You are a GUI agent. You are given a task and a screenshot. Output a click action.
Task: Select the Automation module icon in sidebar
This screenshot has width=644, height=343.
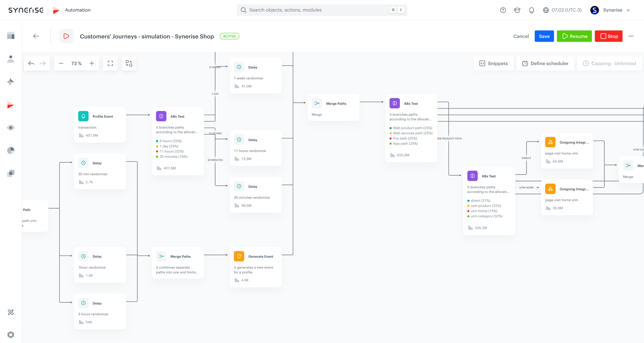[11, 105]
